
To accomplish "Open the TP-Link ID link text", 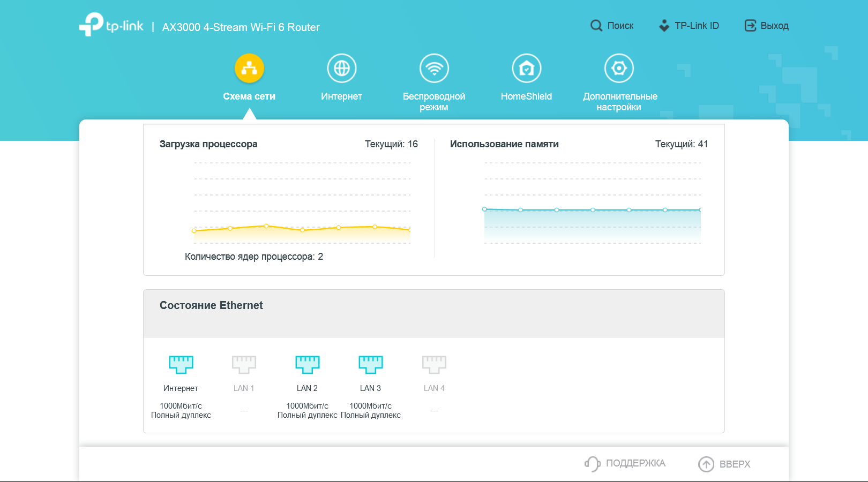I will point(697,26).
